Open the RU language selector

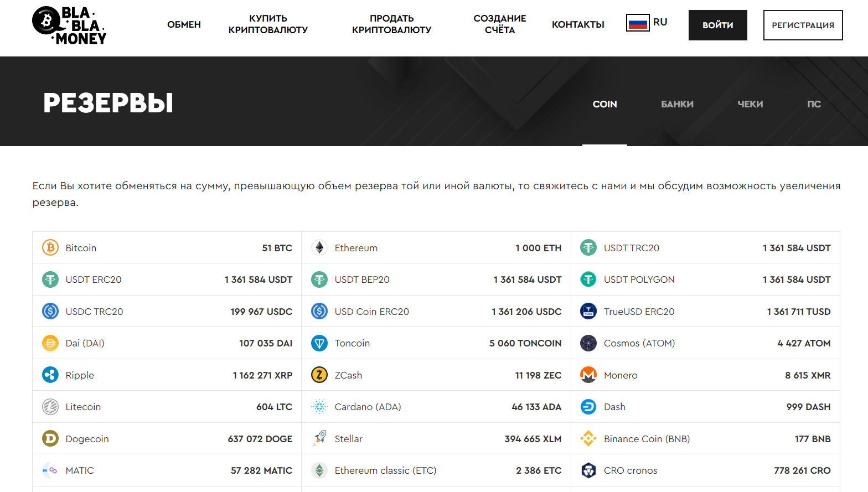pyautogui.click(x=660, y=22)
